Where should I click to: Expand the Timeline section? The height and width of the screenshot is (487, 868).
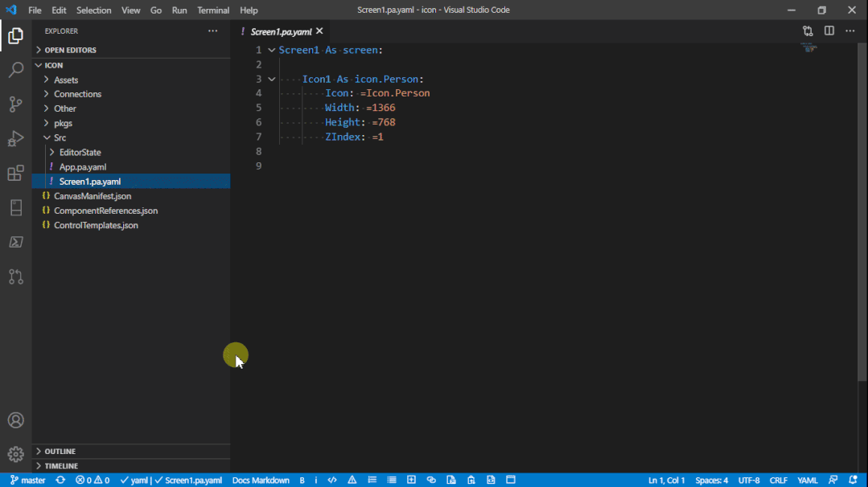coord(61,466)
